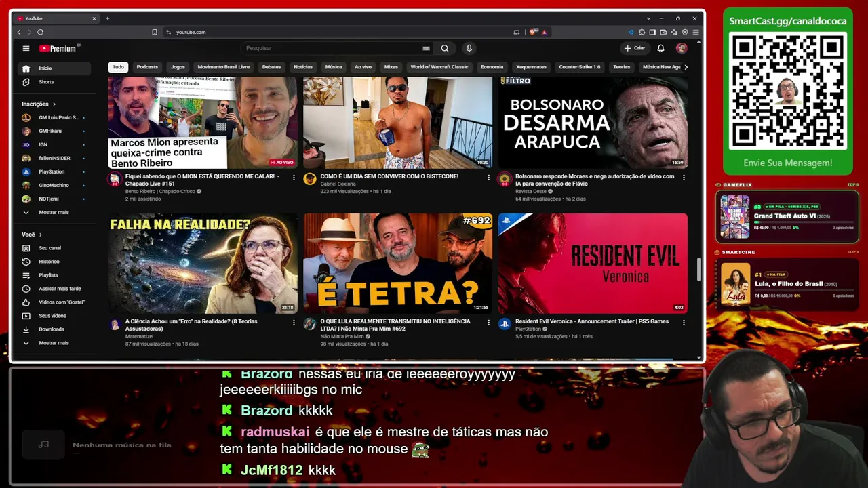Reload the page in browser toolbar
The height and width of the screenshot is (488, 868).
41,32
